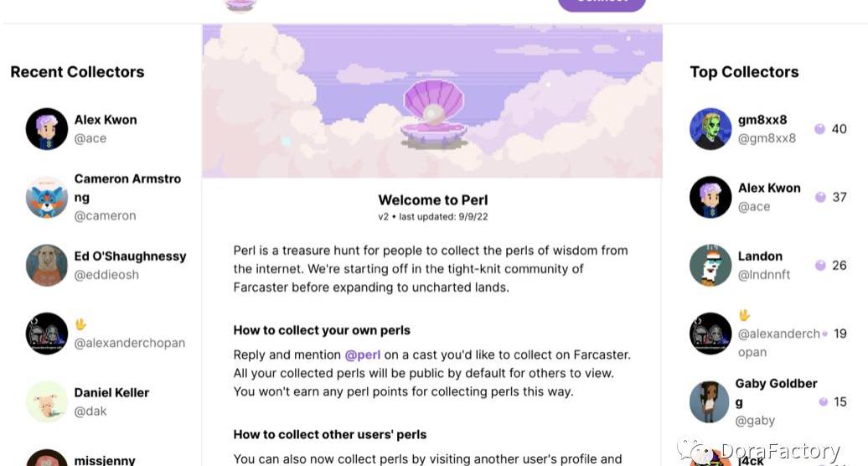Open the @lndnnft handle in Top Collectors

[x=763, y=275]
